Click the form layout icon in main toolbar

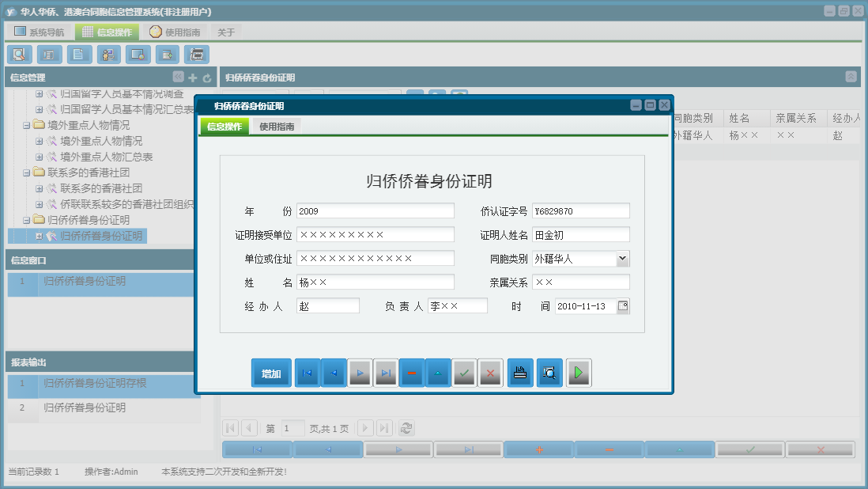tap(49, 55)
